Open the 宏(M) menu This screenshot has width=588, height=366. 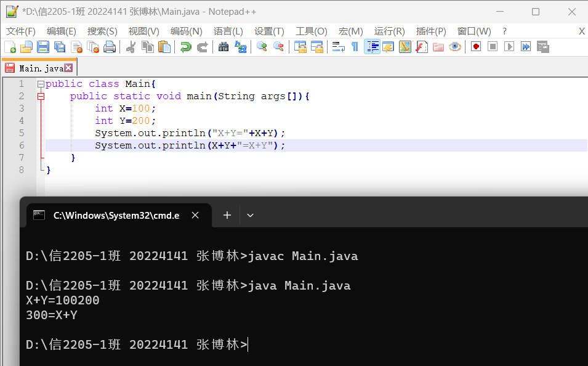click(350, 31)
